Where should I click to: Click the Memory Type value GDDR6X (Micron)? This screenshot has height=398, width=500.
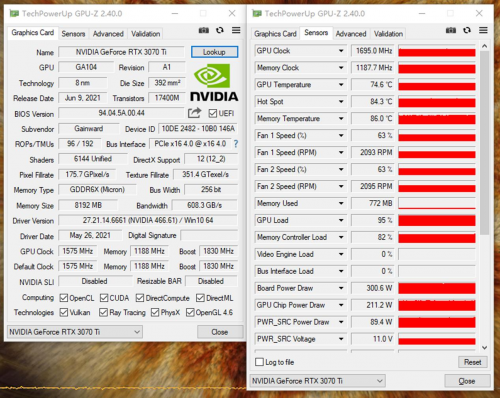[x=97, y=190]
